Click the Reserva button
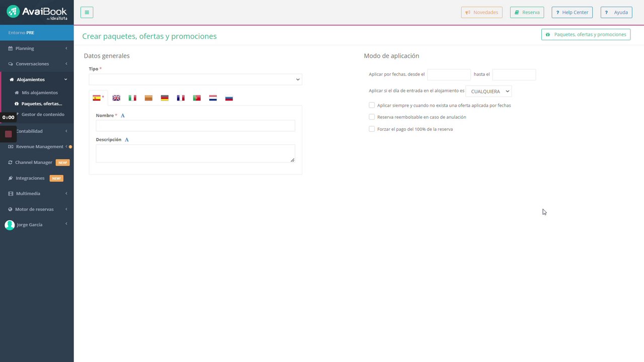 [527, 13]
